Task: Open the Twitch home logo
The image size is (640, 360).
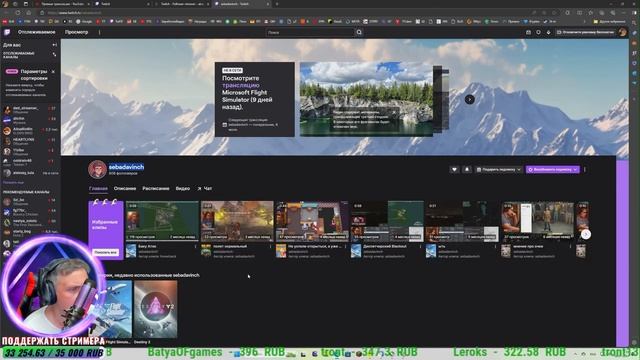Action: coord(7,32)
